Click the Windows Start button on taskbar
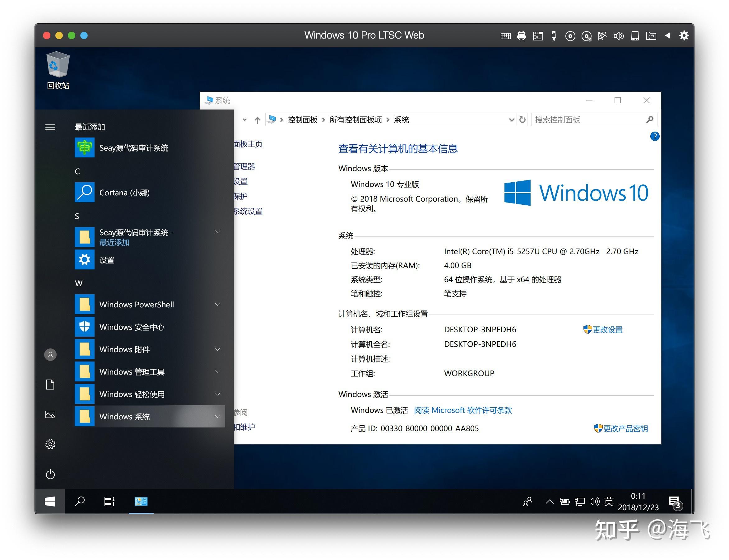The image size is (729, 560). [50, 501]
